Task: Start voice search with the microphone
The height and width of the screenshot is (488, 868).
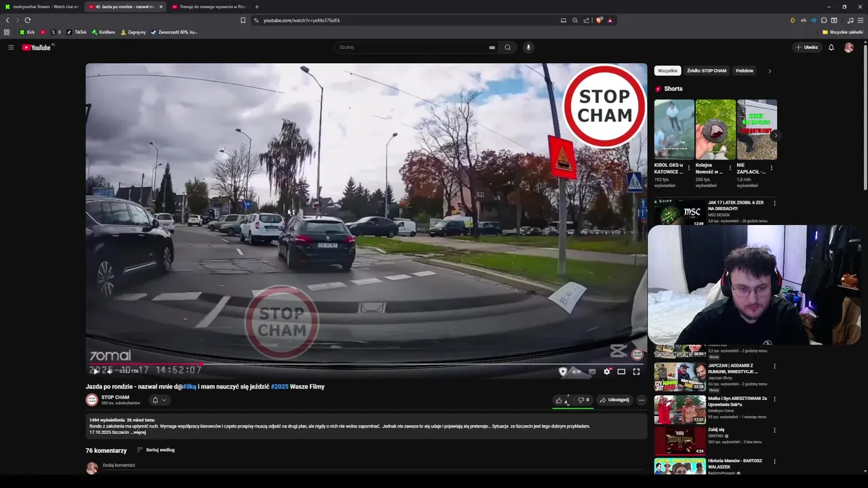Action: tap(528, 47)
